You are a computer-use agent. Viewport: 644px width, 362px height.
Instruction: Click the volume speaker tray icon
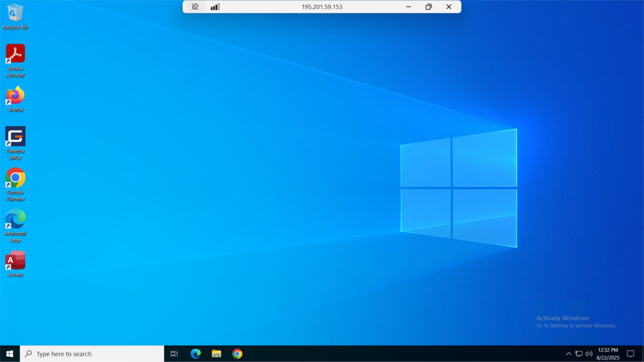point(589,354)
